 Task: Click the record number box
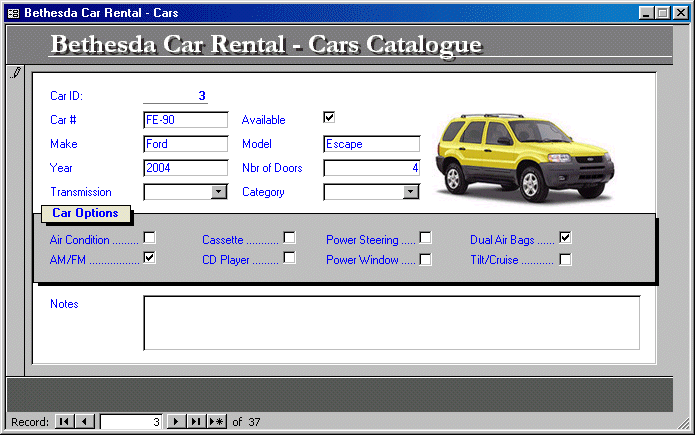coord(131,422)
